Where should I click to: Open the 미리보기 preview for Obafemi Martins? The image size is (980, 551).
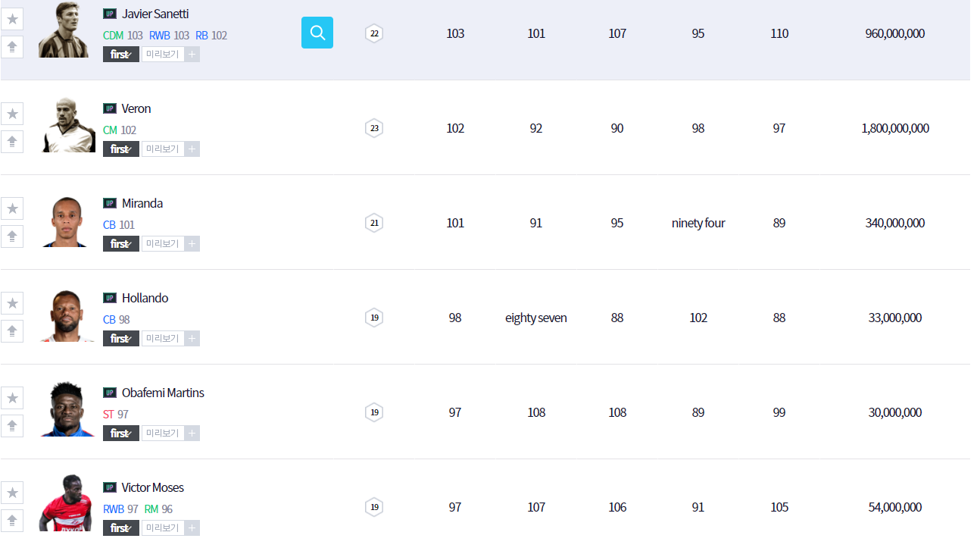pos(163,434)
